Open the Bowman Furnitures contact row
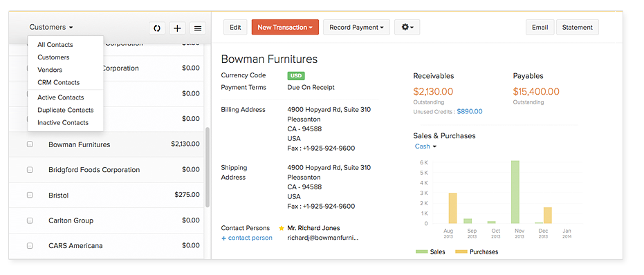 [106, 144]
